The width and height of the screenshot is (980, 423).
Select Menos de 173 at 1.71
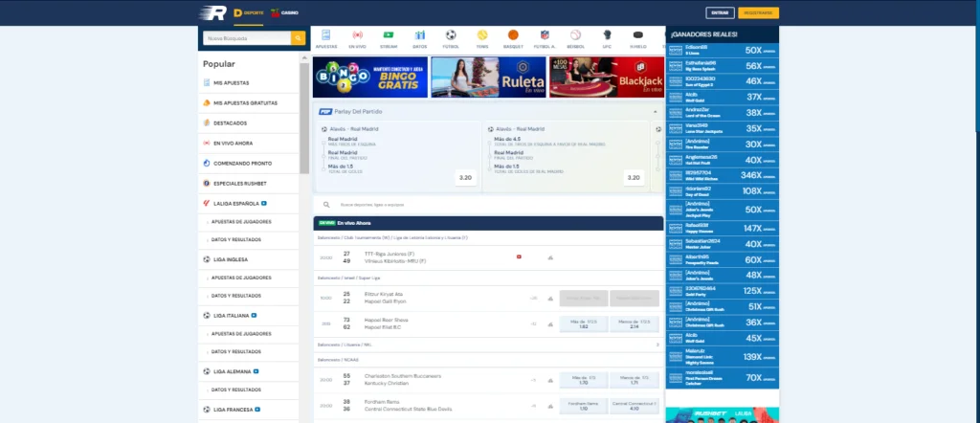point(635,380)
